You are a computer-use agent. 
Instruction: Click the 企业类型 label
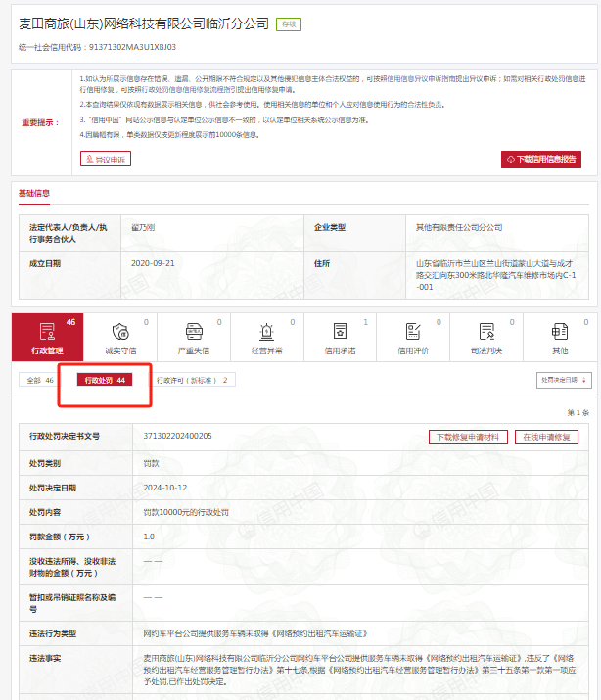[330, 228]
